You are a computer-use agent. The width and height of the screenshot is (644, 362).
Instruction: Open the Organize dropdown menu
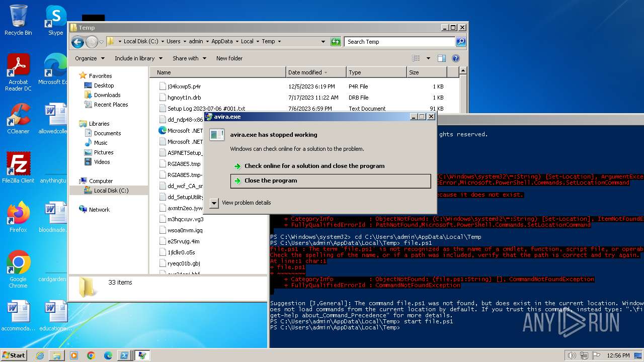click(90, 58)
